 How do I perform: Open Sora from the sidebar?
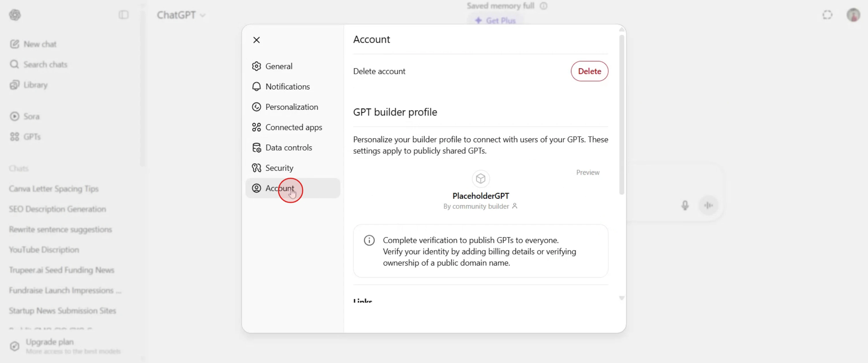pyautogui.click(x=31, y=116)
